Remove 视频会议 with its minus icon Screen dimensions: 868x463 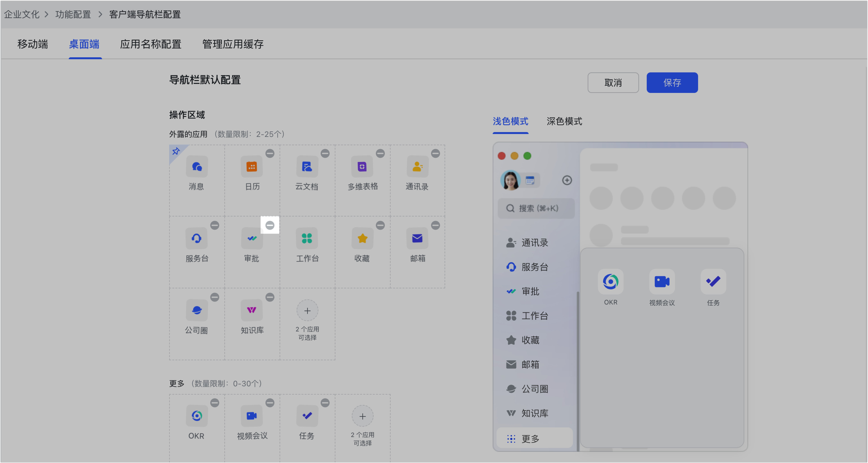point(270,403)
